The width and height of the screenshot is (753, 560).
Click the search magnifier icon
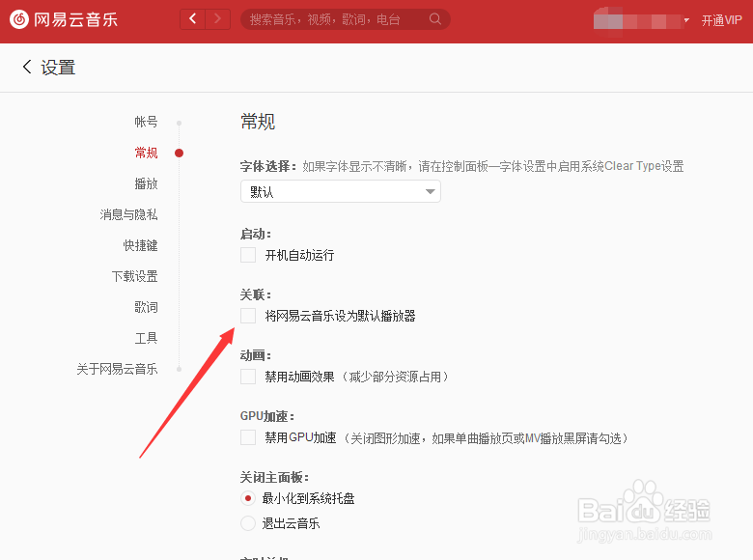click(x=435, y=19)
